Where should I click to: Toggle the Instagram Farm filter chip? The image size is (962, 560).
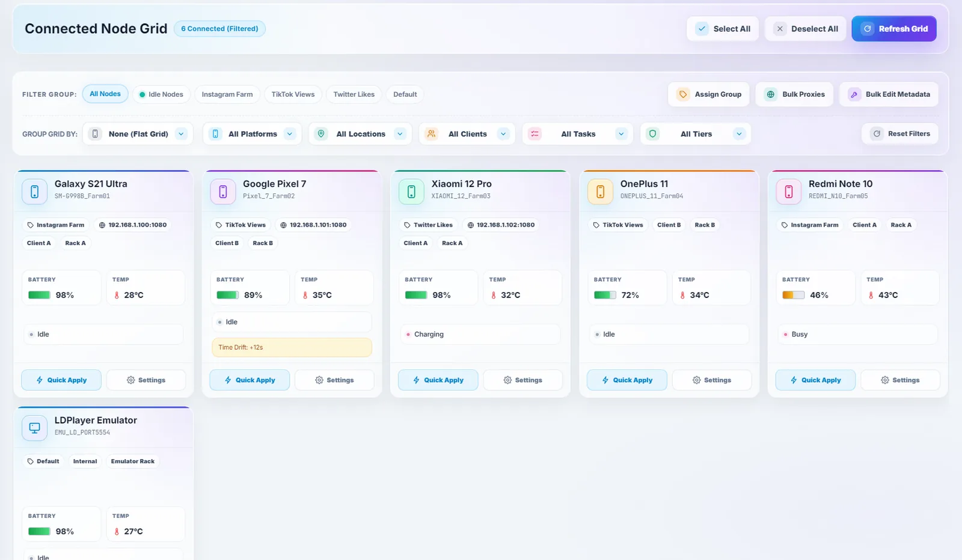227,94
